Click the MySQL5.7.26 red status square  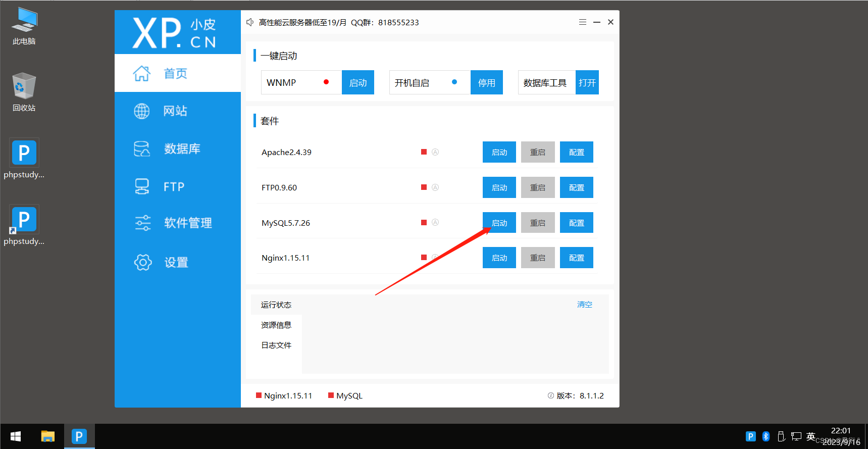(x=424, y=222)
